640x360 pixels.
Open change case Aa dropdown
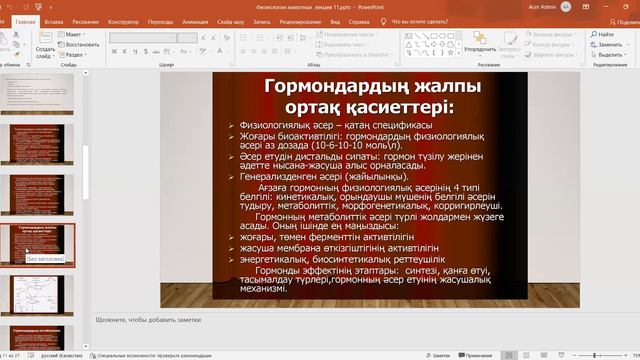(185, 51)
